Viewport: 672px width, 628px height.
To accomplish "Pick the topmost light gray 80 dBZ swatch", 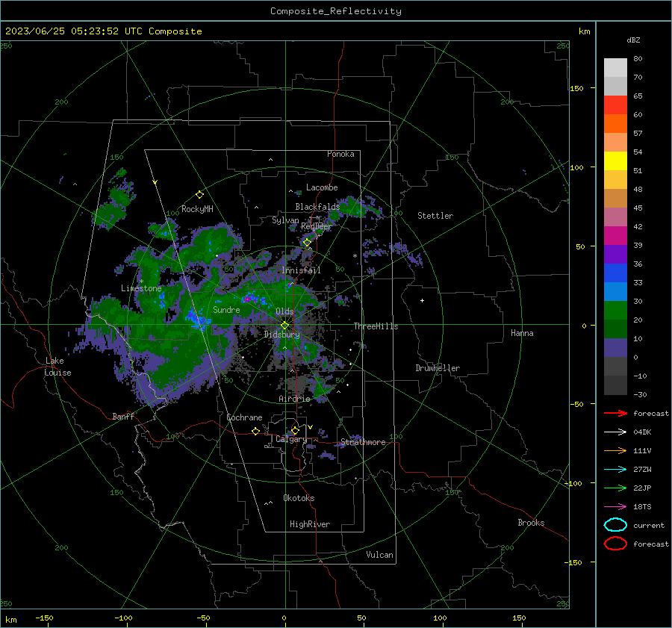I will tap(615, 67).
